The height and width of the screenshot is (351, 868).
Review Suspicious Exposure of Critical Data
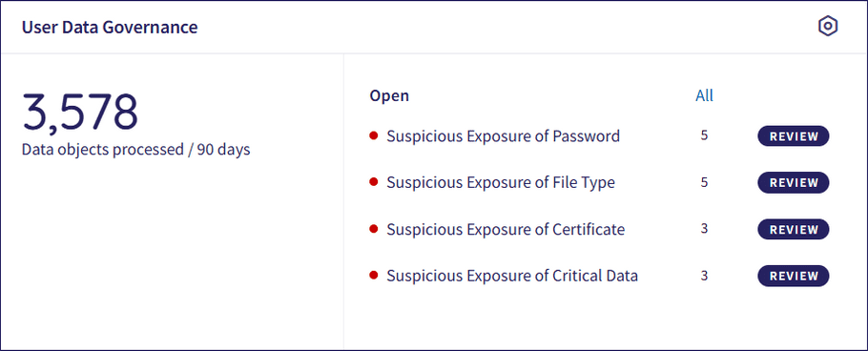(x=794, y=276)
